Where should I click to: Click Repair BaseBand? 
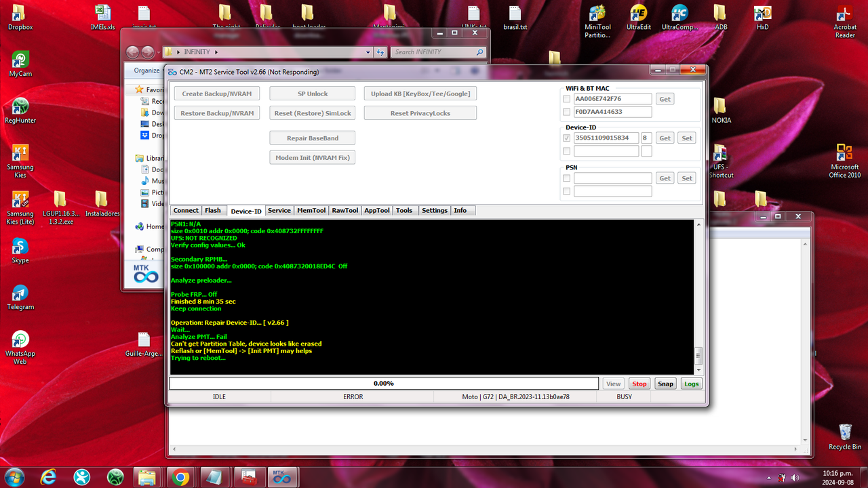tap(312, 138)
